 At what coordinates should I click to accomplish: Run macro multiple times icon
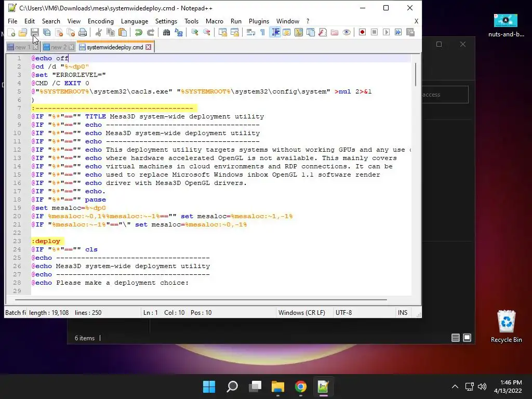[398, 32]
